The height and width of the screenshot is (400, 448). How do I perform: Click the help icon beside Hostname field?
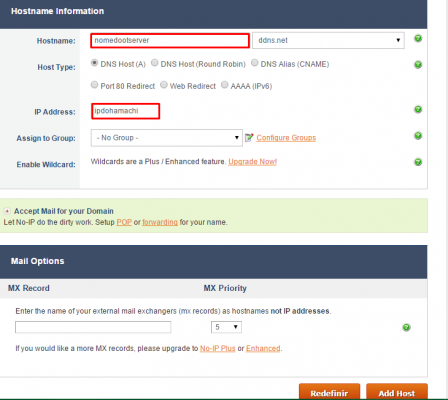(x=418, y=39)
